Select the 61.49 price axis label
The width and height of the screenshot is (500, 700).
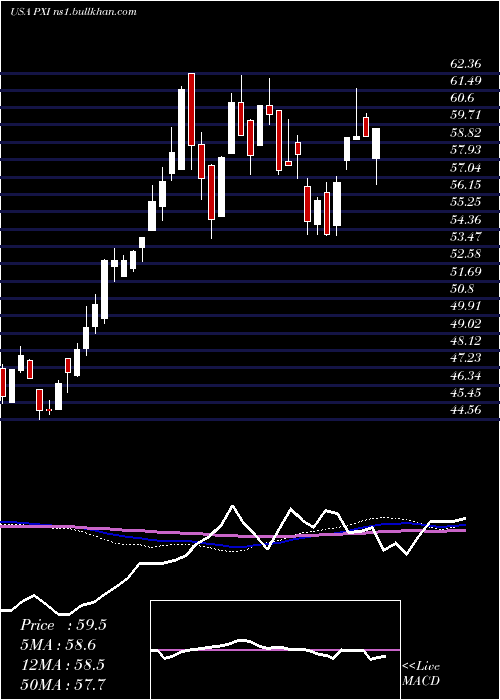[466, 81]
